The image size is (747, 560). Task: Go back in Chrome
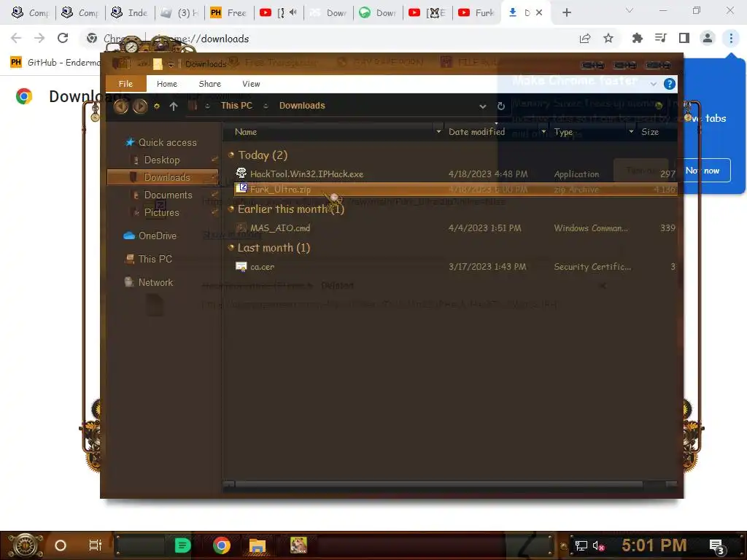tap(16, 38)
